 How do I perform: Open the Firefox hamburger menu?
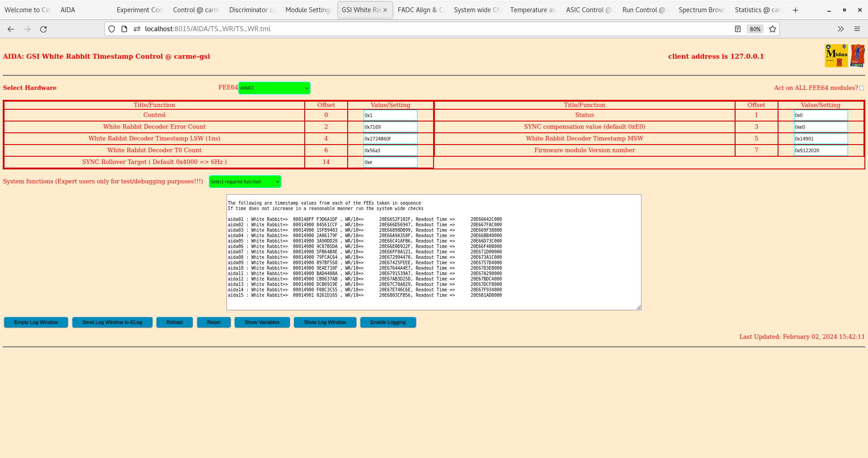[857, 29]
